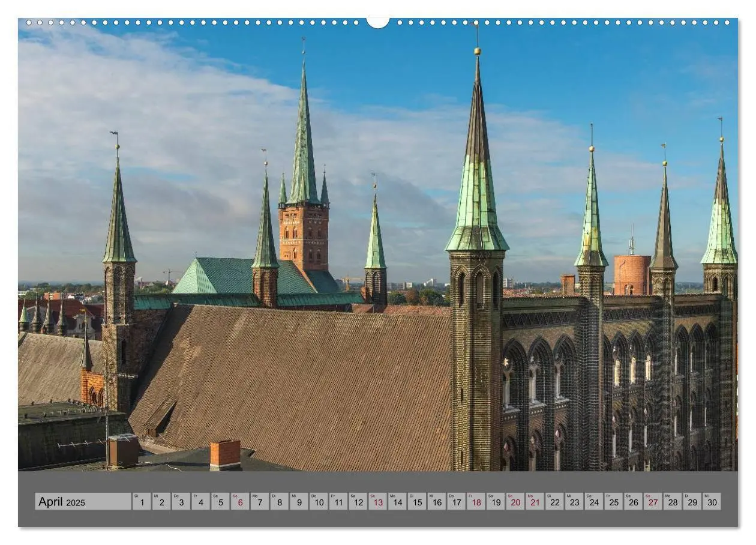Select date cell 11 in the calendar strip

(x=338, y=502)
